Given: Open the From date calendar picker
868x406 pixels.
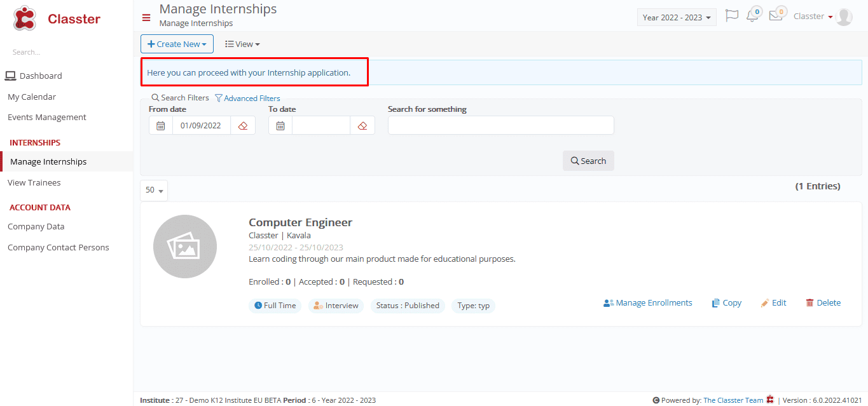Looking at the screenshot, I should click(161, 125).
